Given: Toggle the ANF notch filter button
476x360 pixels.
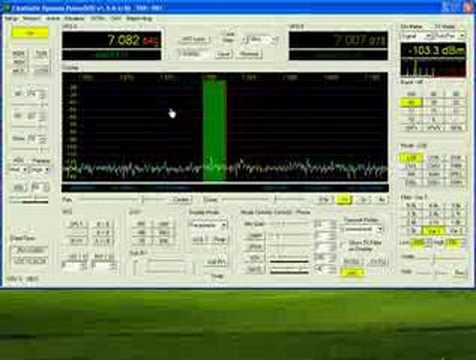Looking at the screenshot, I should pos(164,224).
